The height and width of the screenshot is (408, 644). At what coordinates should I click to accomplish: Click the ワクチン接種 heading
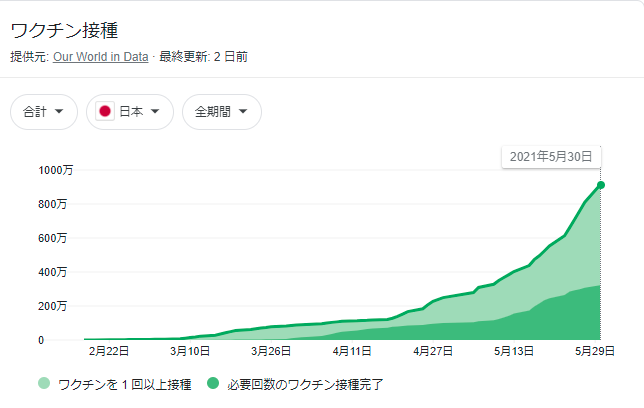(64, 29)
